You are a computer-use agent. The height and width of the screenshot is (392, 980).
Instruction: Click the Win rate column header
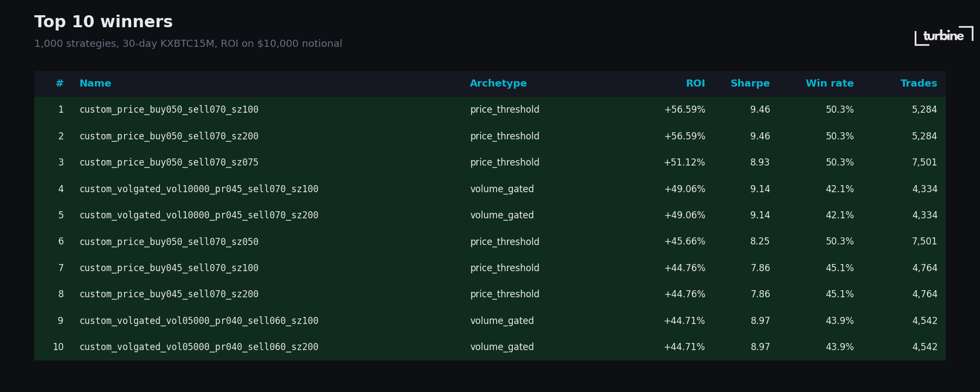829,83
